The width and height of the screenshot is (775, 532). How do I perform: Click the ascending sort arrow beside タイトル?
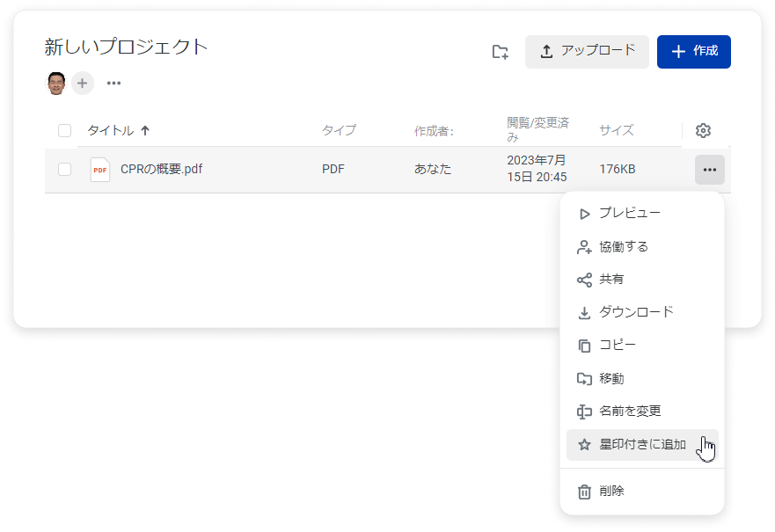pos(145,130)
